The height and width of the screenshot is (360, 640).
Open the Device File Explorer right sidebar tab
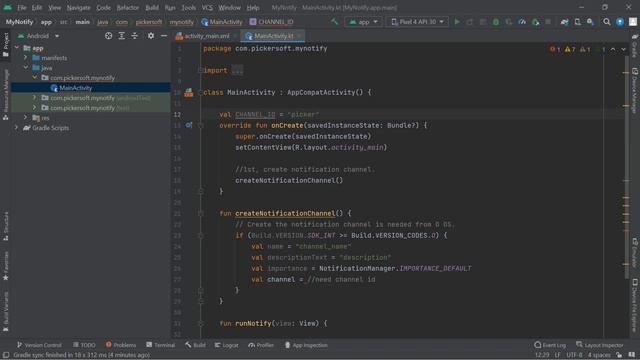(635, 305)
